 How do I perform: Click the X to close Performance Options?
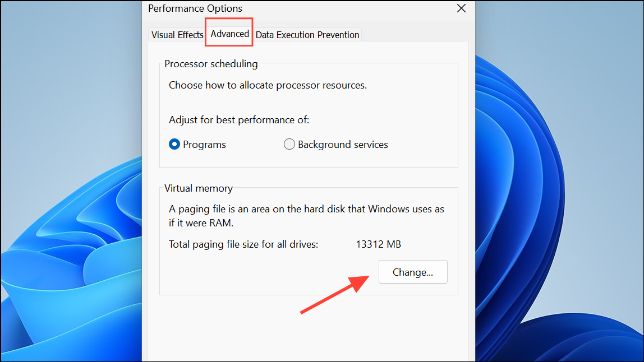tap(461, 8)
